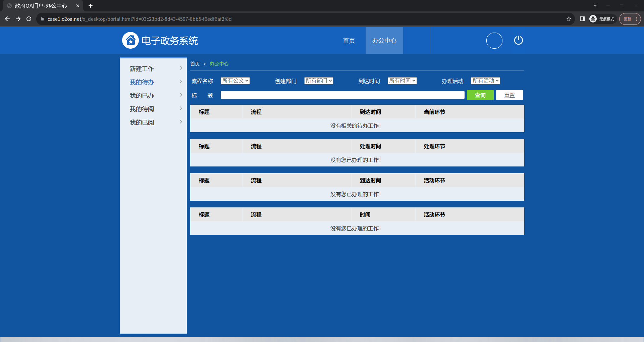Open the 所有公文 process name dropdown
Image resolution: width=644 pixels, height=342 pixels.
235,81
